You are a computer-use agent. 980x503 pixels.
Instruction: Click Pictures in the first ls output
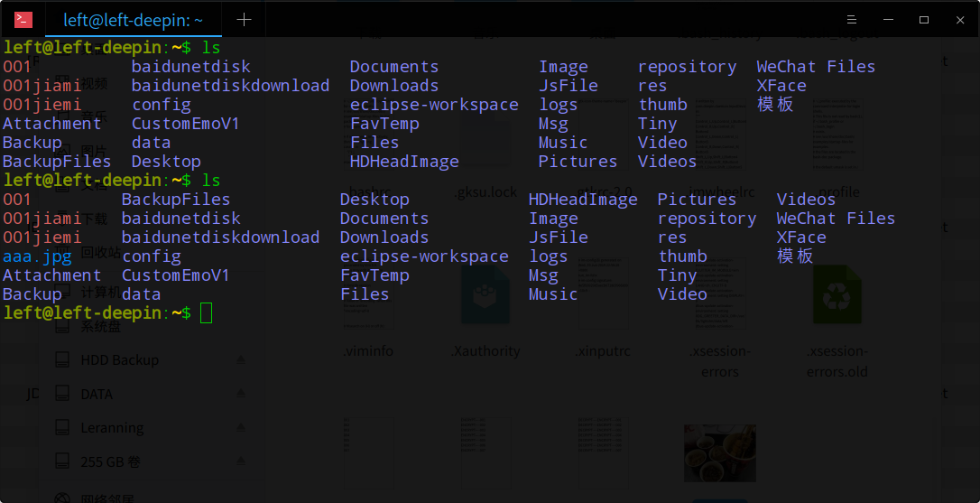578,162
